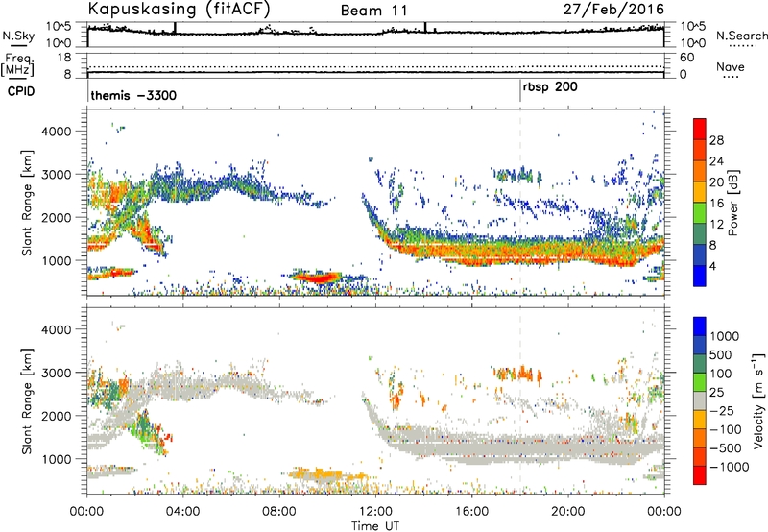Click the 3000 range tick in Velocity panel
The width and height of the screenshot is (768, 532).
(x=57, y=373)
